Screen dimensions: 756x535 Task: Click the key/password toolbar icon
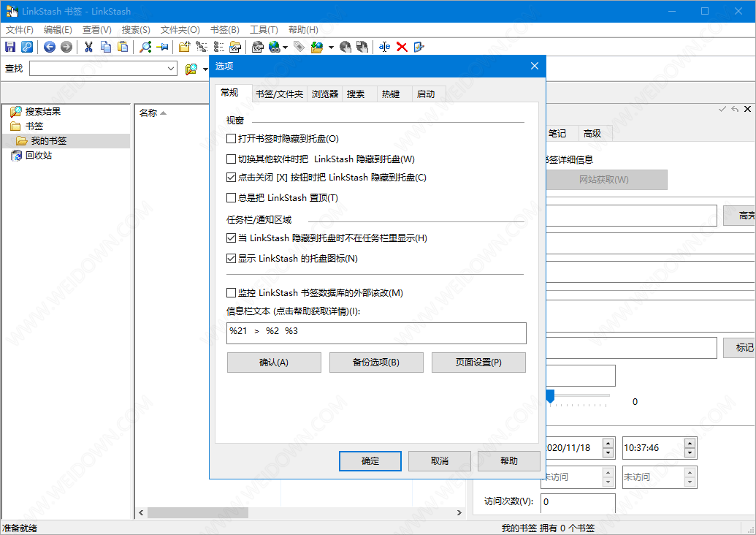point(27,47)
